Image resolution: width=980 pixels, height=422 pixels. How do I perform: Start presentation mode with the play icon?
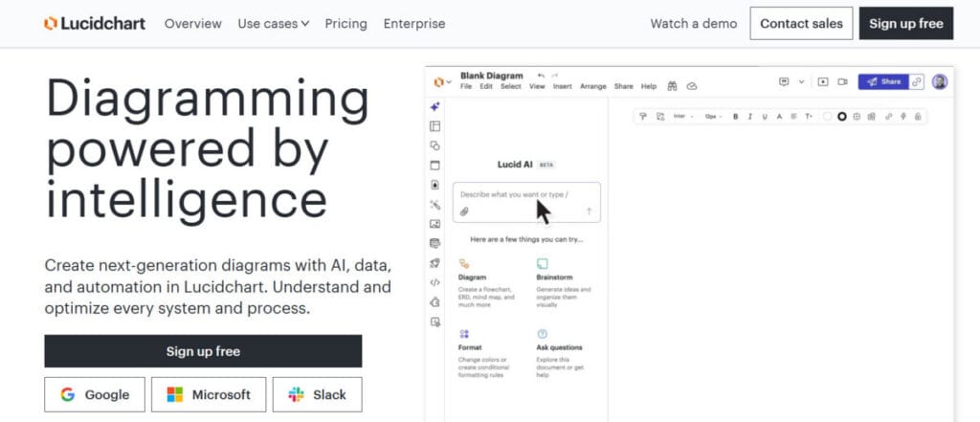point(823,82)
